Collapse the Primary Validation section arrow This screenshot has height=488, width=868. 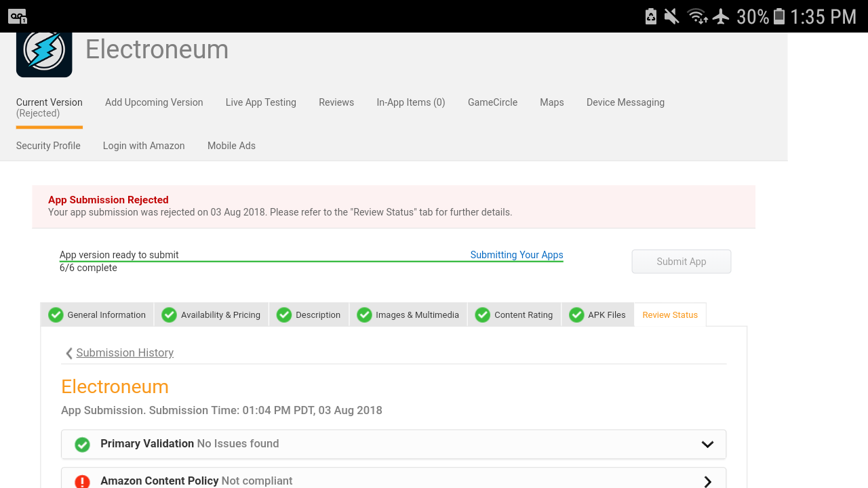707,445
